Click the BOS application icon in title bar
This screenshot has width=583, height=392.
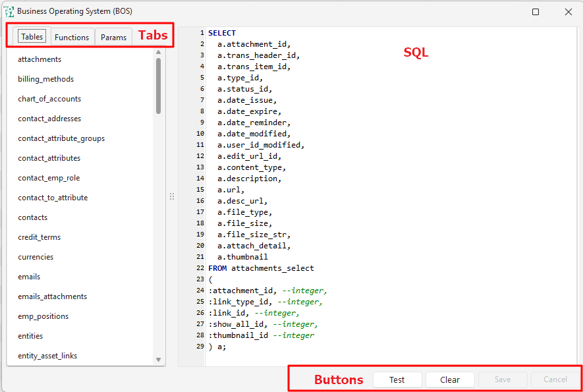pyautogui.click(x=9, y=11)
